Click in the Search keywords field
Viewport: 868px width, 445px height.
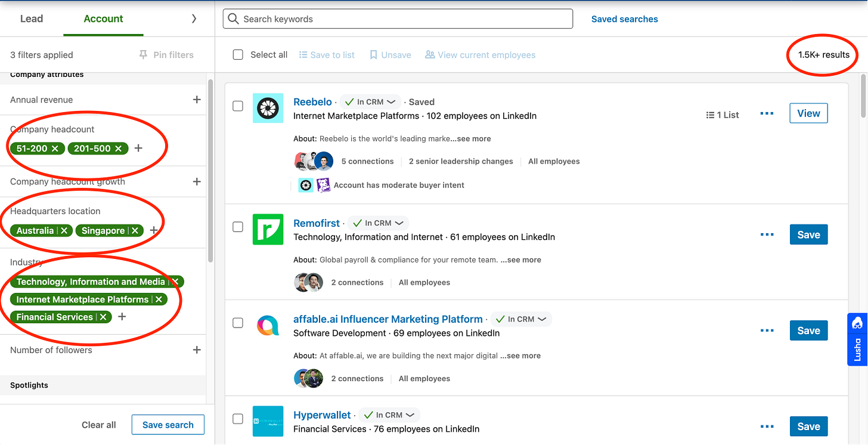click(x=398, y=19)
